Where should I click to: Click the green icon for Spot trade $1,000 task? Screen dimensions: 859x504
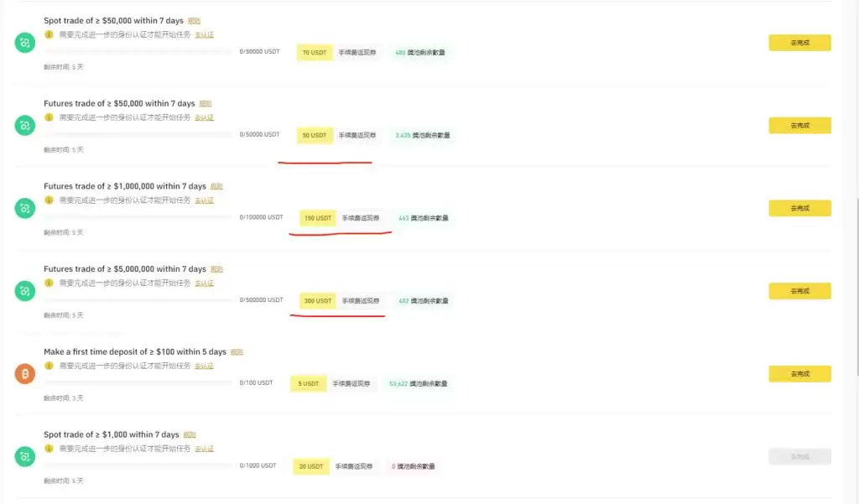click(x=24, y=457)
